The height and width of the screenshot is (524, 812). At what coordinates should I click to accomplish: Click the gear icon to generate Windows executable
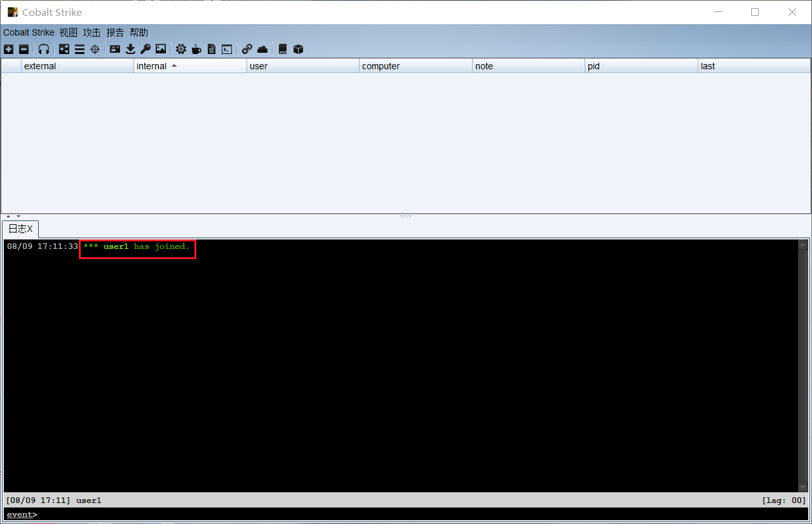click(181, 49)
